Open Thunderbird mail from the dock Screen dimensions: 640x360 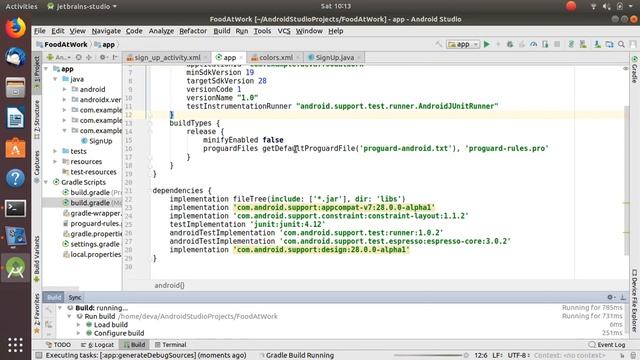pos(16,57)
